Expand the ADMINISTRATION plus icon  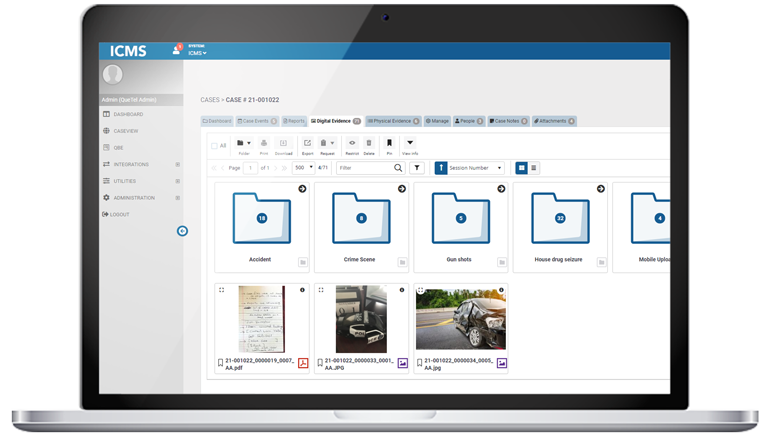point(178,198)
